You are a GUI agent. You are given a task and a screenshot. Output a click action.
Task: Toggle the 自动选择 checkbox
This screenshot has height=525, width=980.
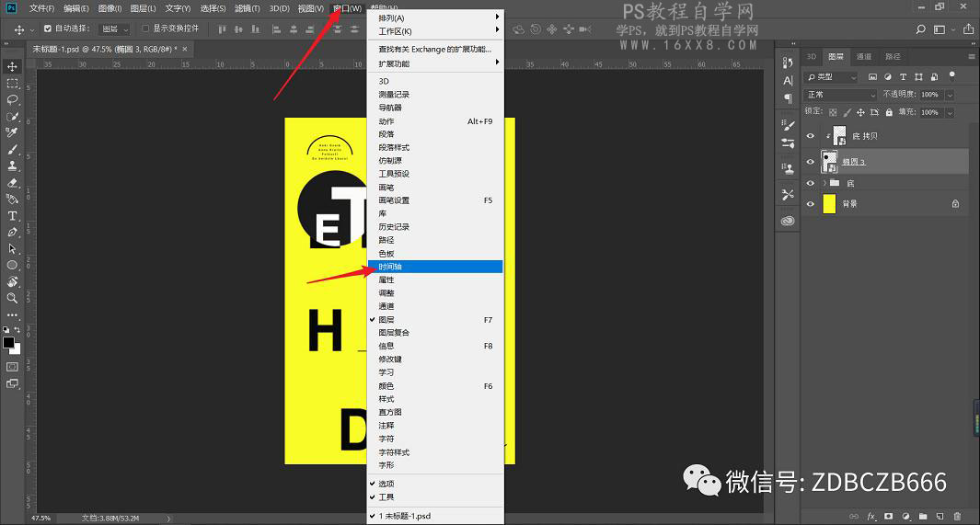48,29
